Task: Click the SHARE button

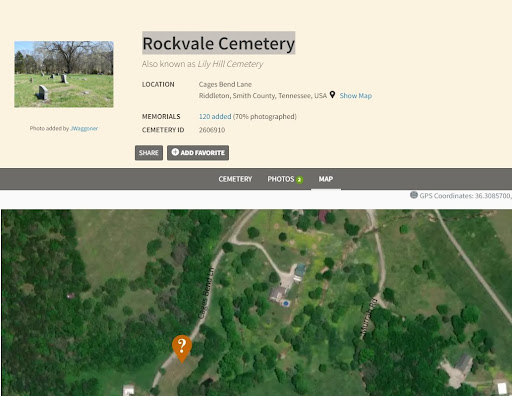Action: pyautogui.click(x=149, y=153)
